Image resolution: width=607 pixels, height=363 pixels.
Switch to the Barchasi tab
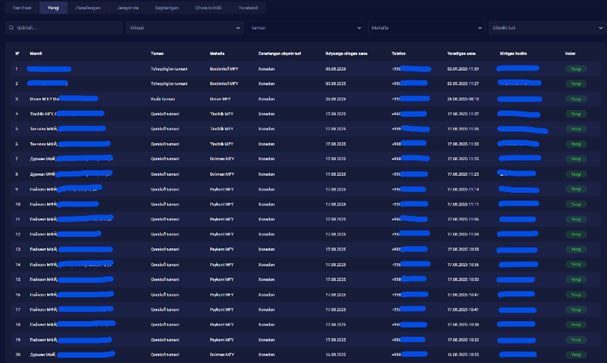coord(22,8)
